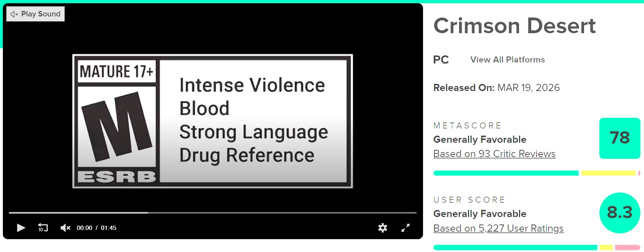This screenshot has height=252, width=644.
Task: Select green segment of User Score bar
Action: pos(515,247)
